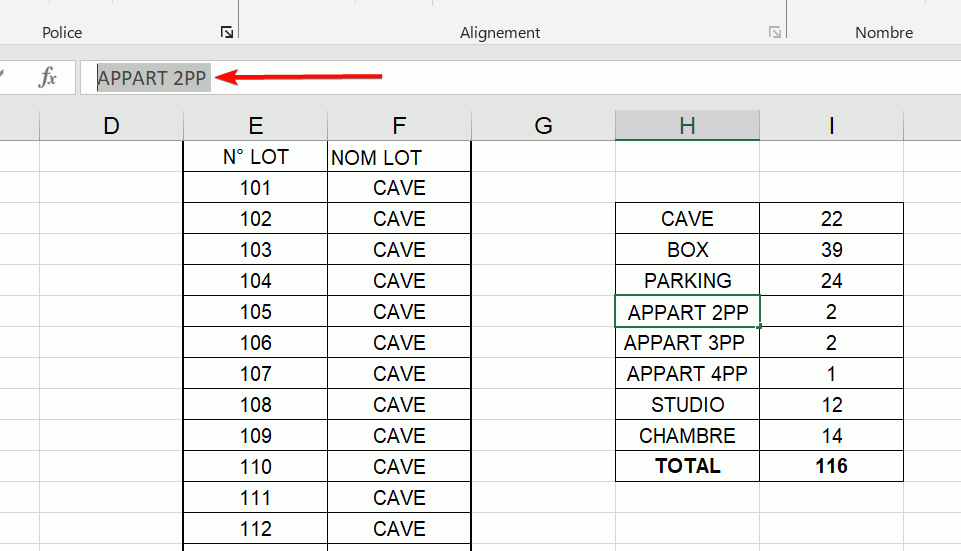Click the bold TOTAL cell

[687, 466]
